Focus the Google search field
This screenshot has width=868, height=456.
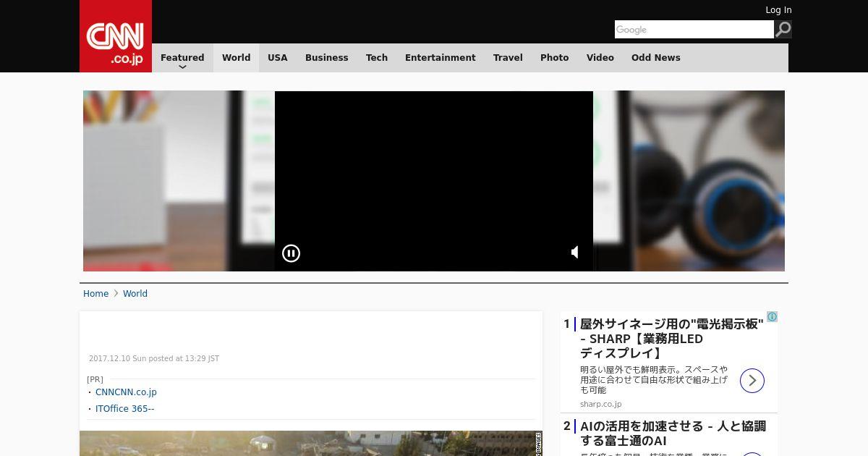pos(694,30)
